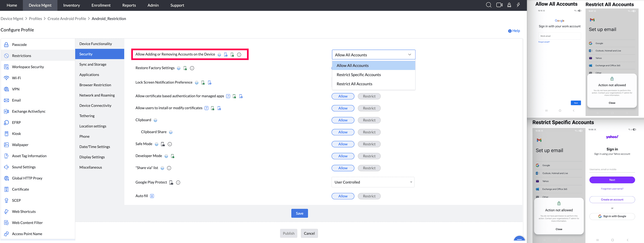Screen dimensions: 644x243
Task: Collapse the Allow All Accounts dropdown chevron
Action: pos(409,54)
